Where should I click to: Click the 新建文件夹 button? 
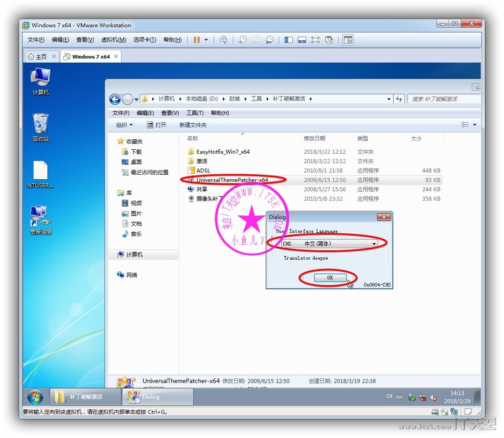coord(193,125)
